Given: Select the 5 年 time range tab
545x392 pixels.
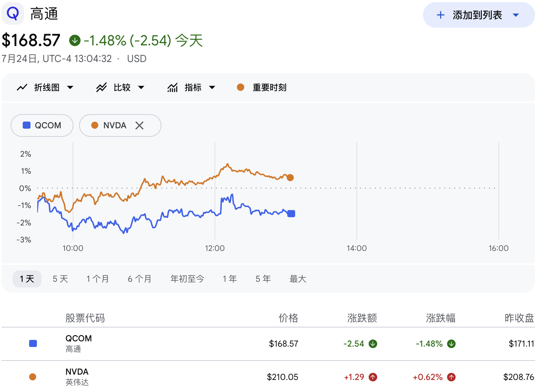Looking at the screenshot, I should point(263,279).
